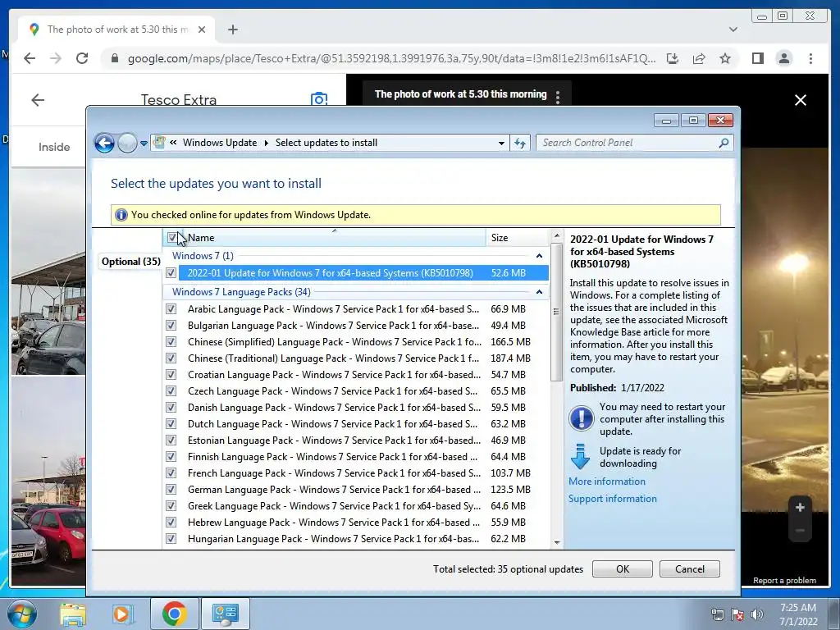This screenshot has height=630, width=840.
Task: Close the Chrome tab 'The photo of work'
Action: [202, 30]
